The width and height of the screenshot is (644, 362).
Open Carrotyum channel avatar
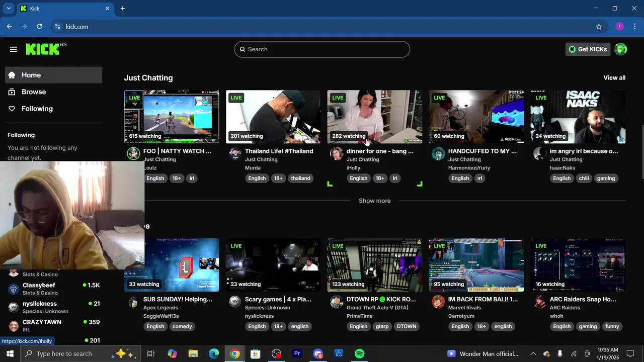point(438,302)
